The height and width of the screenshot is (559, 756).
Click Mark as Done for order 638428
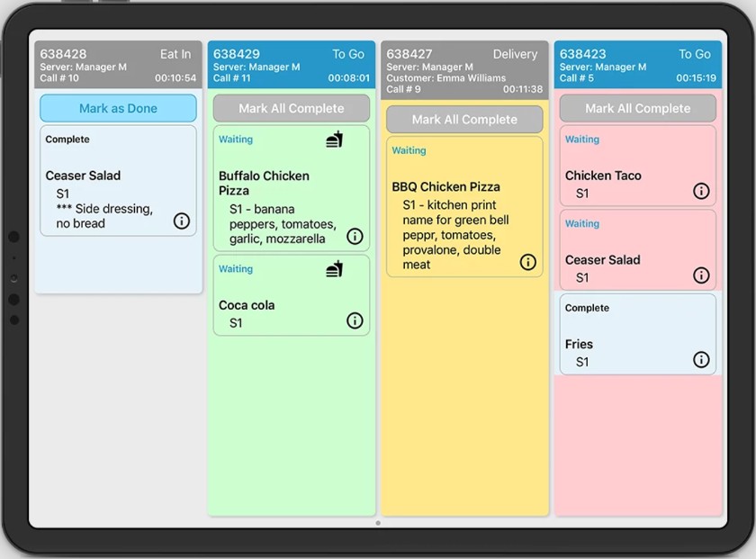118,108
